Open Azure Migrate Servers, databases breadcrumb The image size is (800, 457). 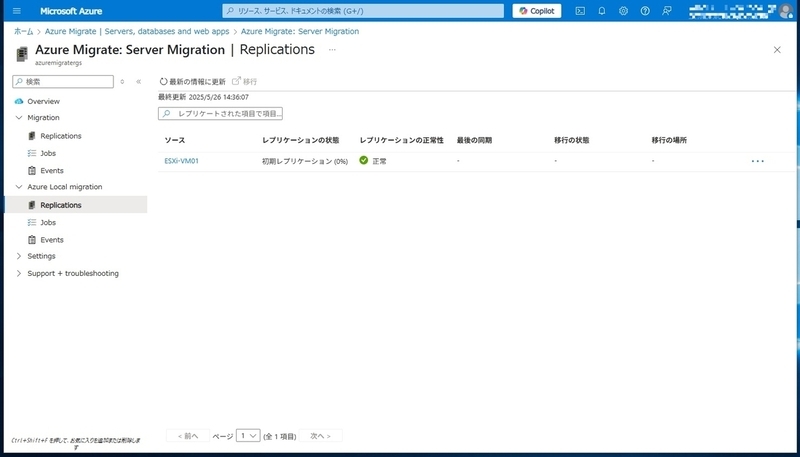pyautogui.click(x=137, y=31)
